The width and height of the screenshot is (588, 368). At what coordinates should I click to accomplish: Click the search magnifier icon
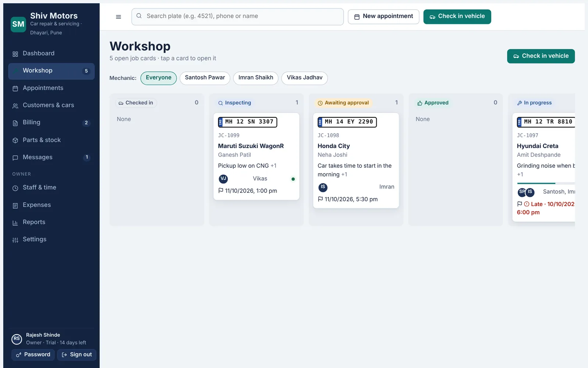tap(139, 16)
